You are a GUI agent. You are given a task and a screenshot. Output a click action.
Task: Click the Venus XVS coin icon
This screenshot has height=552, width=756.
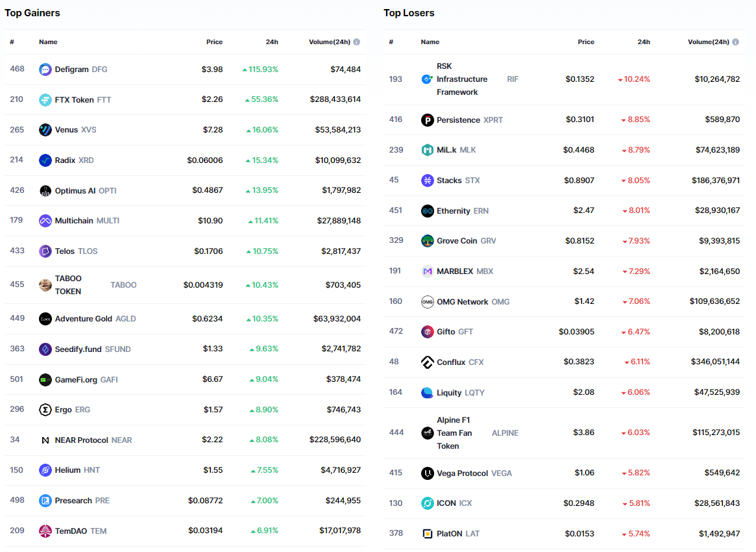(45, 130)
